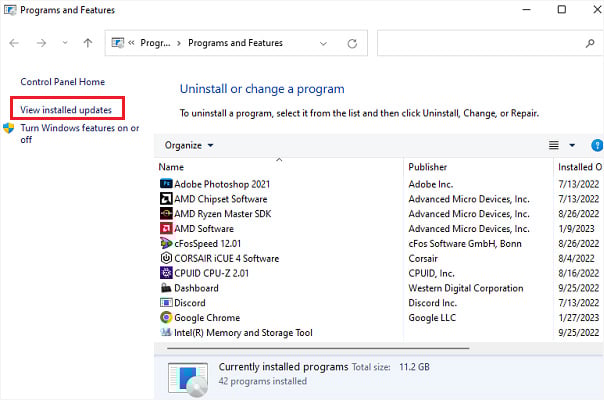Open the recent locations dropdown arrow
The height and width of the screenshot is (400, 604).
tap(65, 43)
